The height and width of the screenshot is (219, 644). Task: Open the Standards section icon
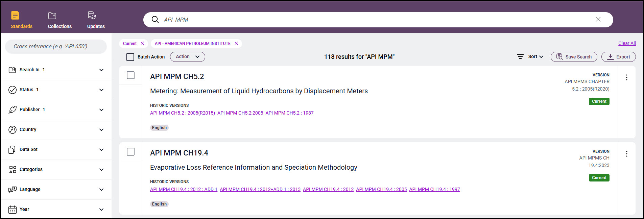tap(15, 16)
